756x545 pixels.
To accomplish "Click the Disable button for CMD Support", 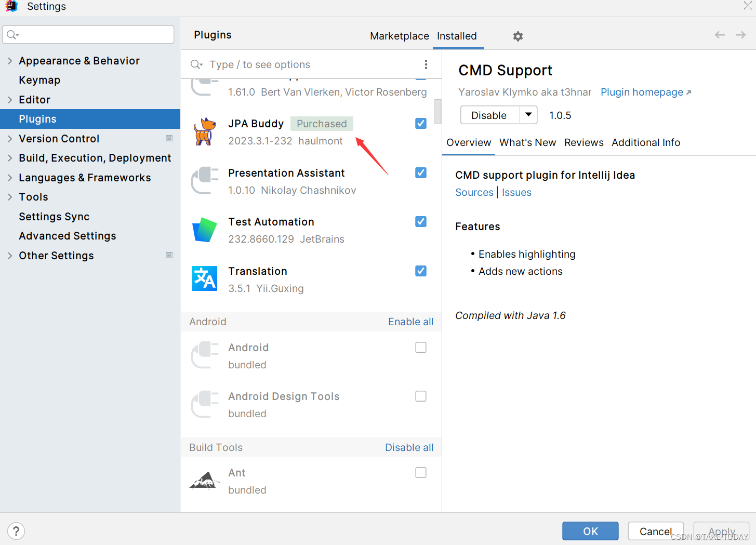I will click(x=489, y=115).
